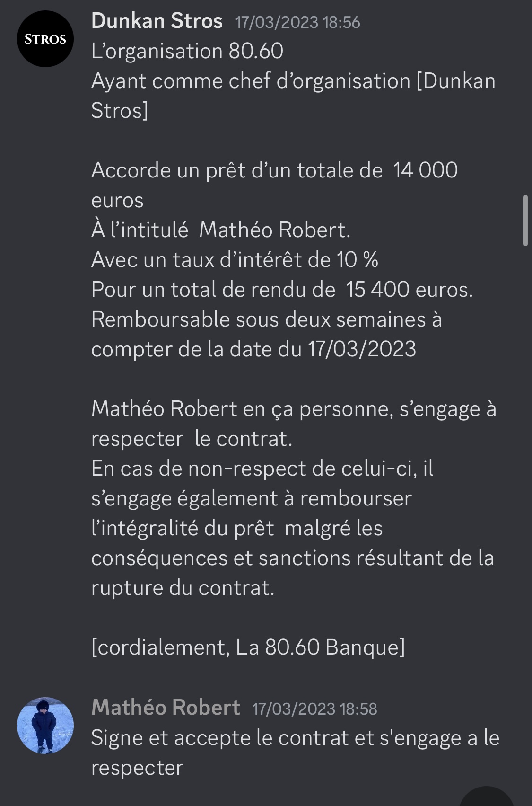Tap Mathéo Robert's snowy profile picture

coord(45,725)
